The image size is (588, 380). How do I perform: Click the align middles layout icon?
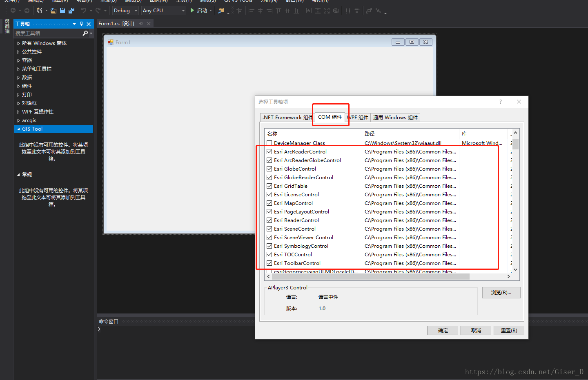coord(287,11)
